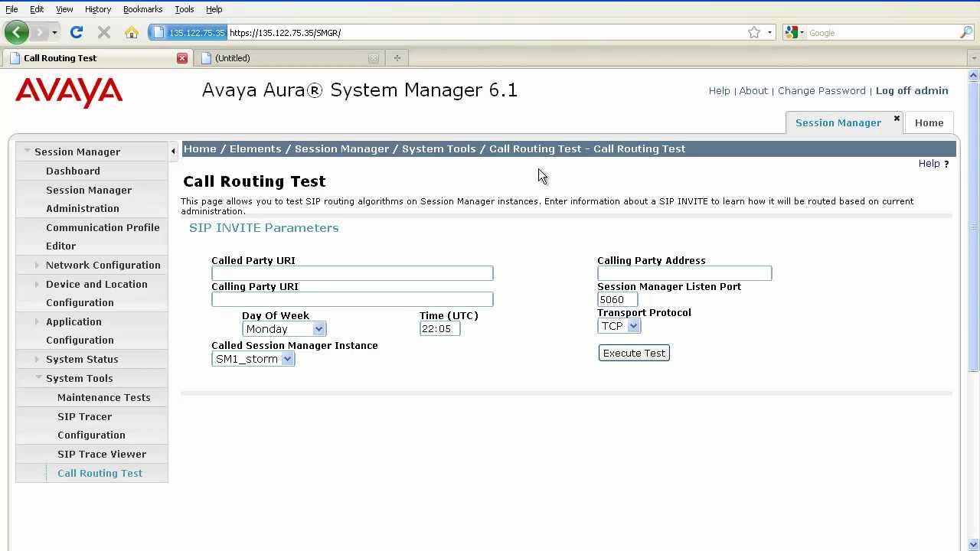The height and width of the screenshot is (551, 980).
Task: Bookmark page with the star icon
Action: tap(754, 32)
